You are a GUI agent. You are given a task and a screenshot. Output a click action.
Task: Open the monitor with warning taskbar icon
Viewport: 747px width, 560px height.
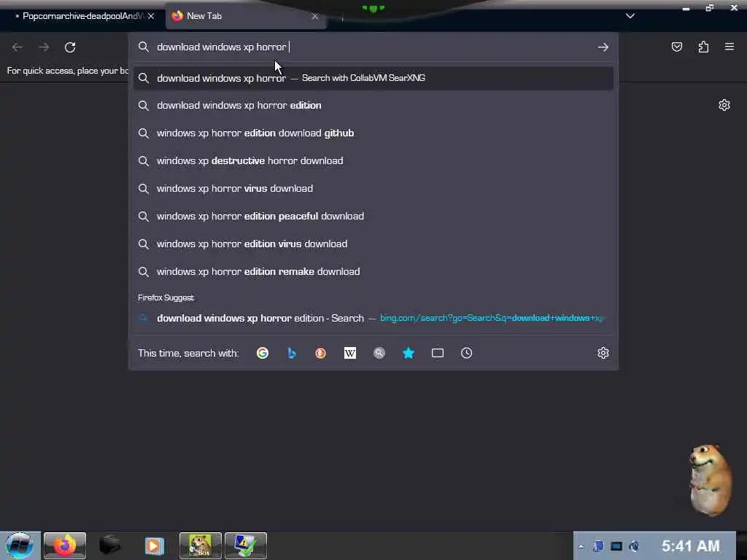(x=246, y=545)
